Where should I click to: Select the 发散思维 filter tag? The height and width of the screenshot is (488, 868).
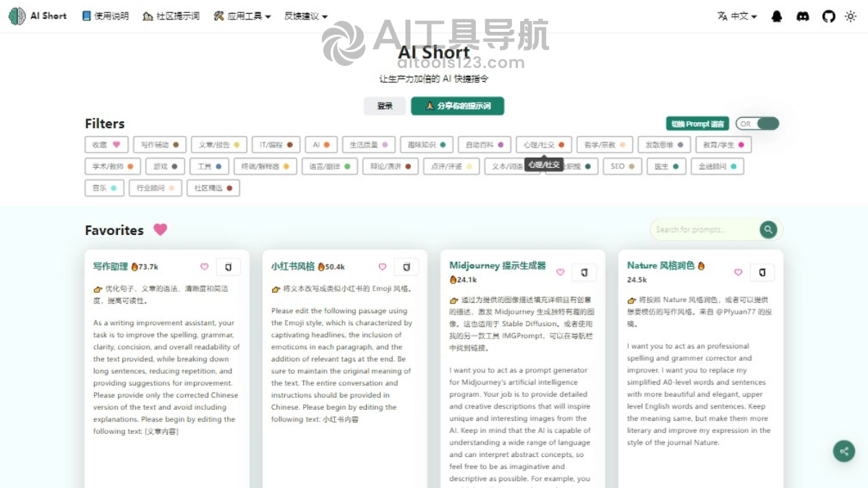click(664, 145)
